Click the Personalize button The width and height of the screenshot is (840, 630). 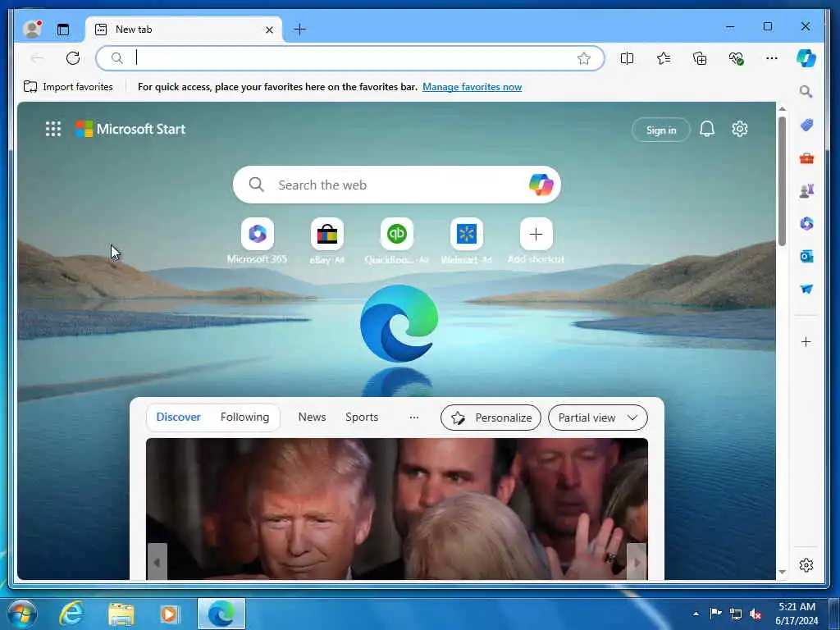[x=491, y=418]
